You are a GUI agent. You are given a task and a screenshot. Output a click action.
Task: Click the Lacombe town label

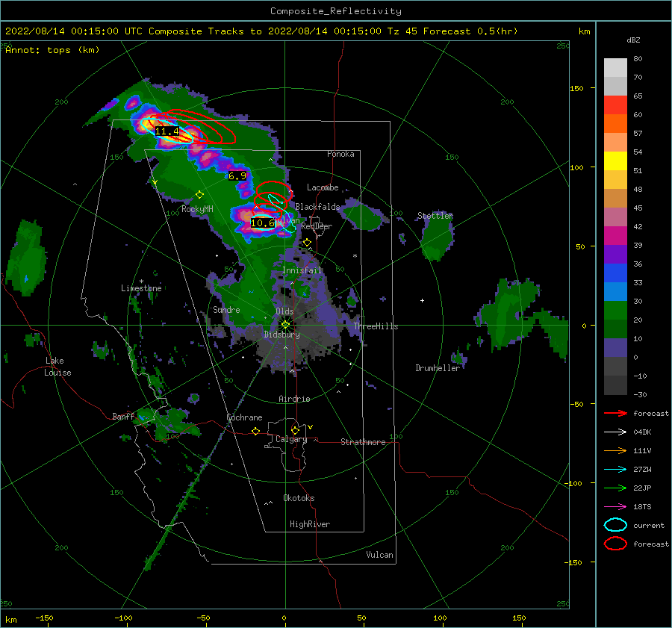[323, 187]
